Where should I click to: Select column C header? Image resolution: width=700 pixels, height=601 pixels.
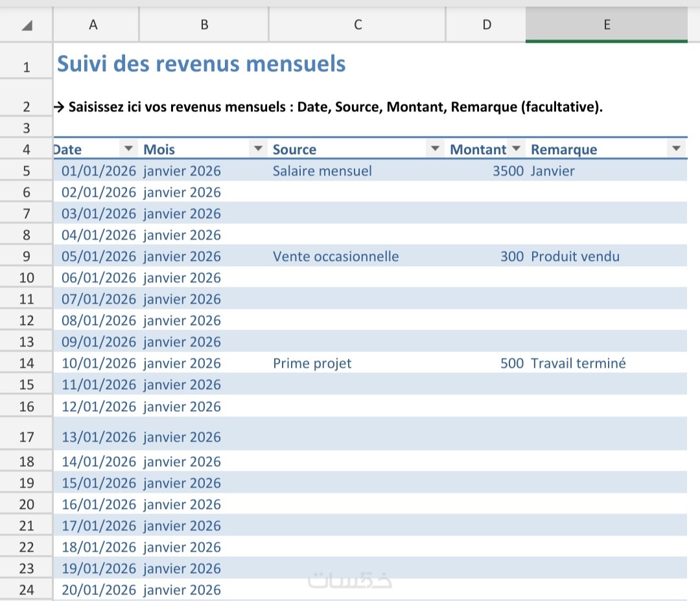[x=357, y=25]
